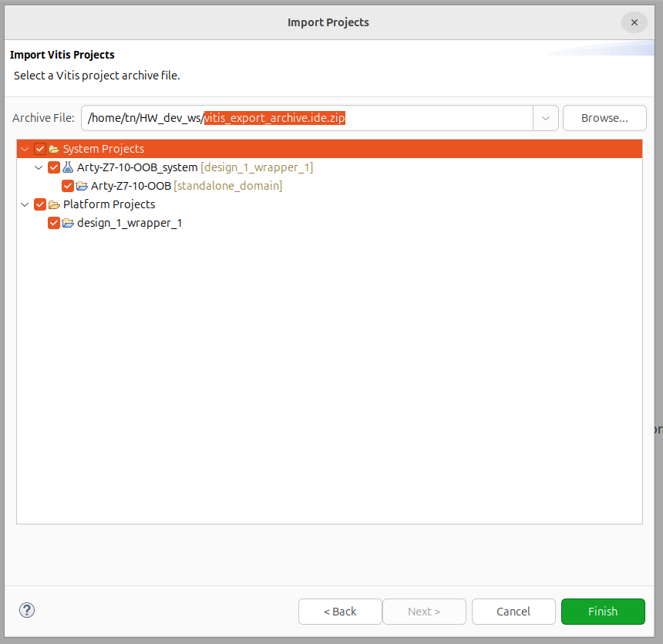
Task: Uncheck the System Projects checkbox
Action: tap(40, 149)
